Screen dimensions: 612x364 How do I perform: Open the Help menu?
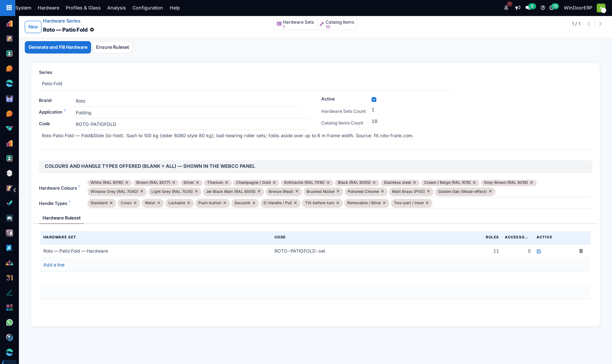[175, 8]
